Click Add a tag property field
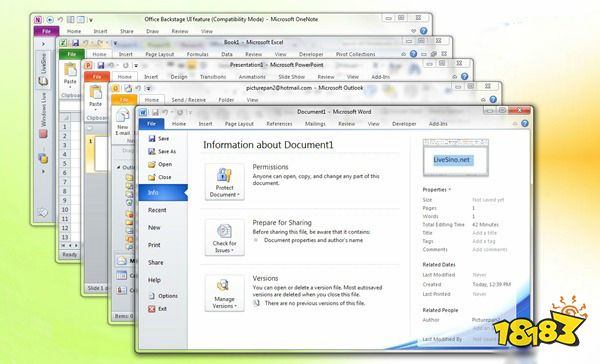Screen dimensions: 600x364 pos(484,241)
